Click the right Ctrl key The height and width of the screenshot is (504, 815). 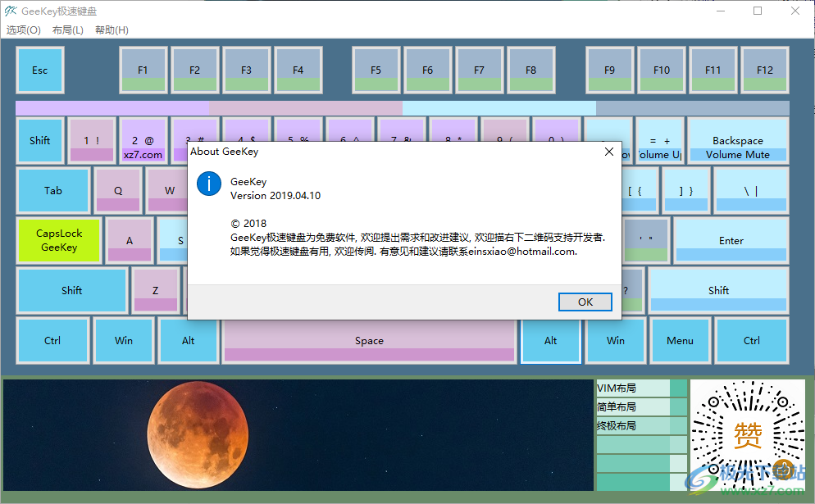pos(751,340)
